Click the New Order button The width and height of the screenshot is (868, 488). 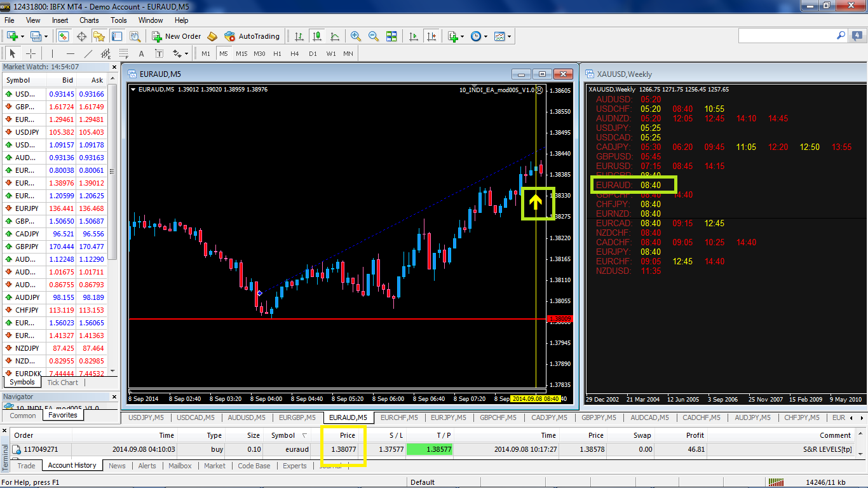pyautogui.click(x=176, y=36)
